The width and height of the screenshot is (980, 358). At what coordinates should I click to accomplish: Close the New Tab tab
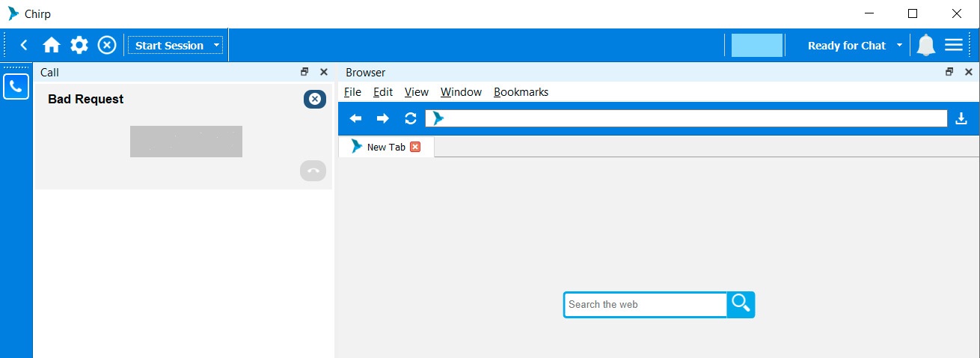point(415,147)
